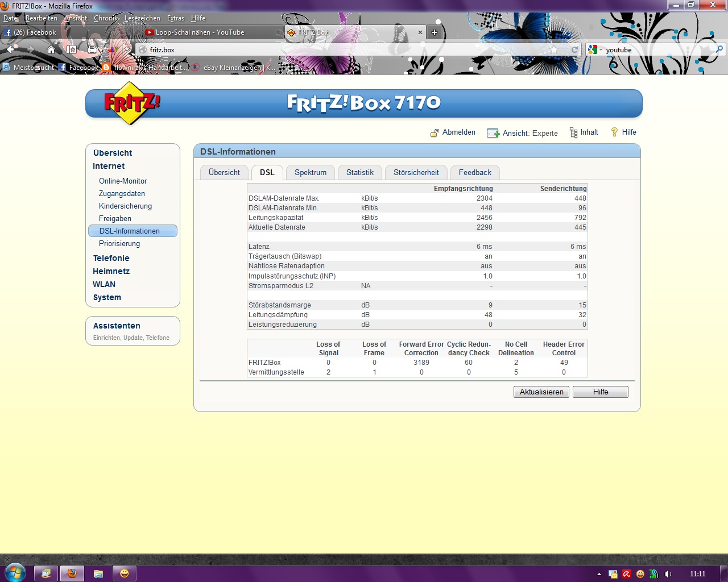This screenshot has height=582, width=728.
Task: Open the Hilfe question-mark icon in header
Action: click(614, 132)
